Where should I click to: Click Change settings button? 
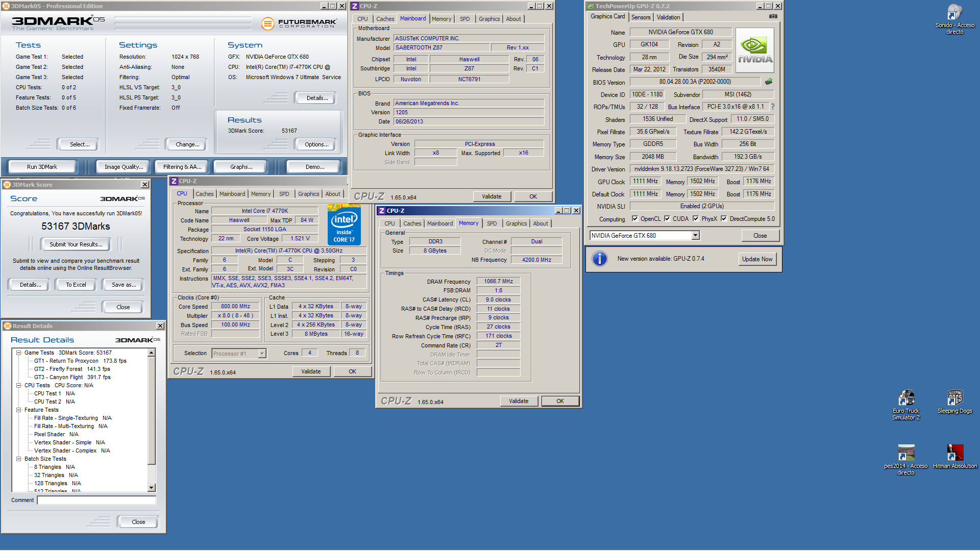click(187, 144)
